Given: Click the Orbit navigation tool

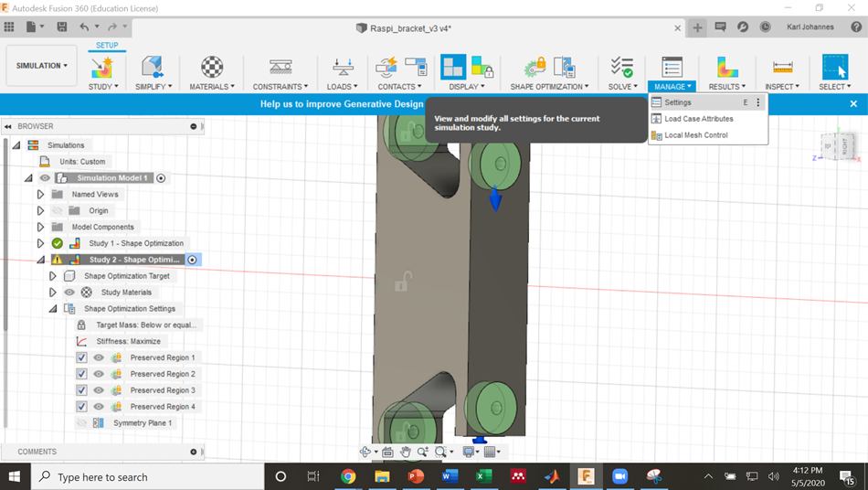Looking at the screenshot, I should click(x=365, y=452).
